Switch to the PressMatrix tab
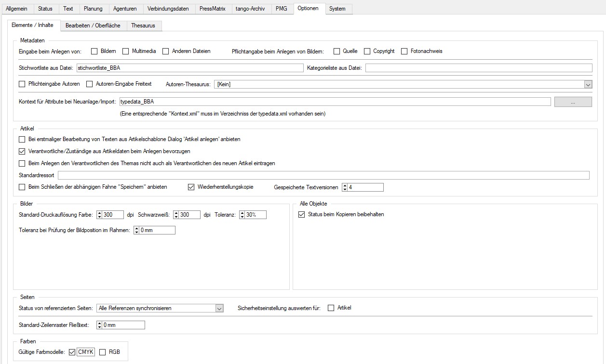 [212, 9]
